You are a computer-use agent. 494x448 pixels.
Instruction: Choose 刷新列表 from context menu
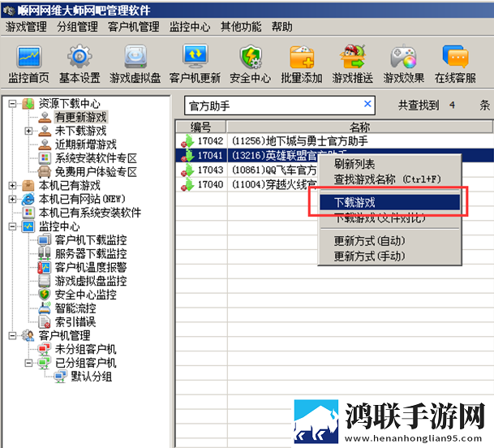(389, 164)
